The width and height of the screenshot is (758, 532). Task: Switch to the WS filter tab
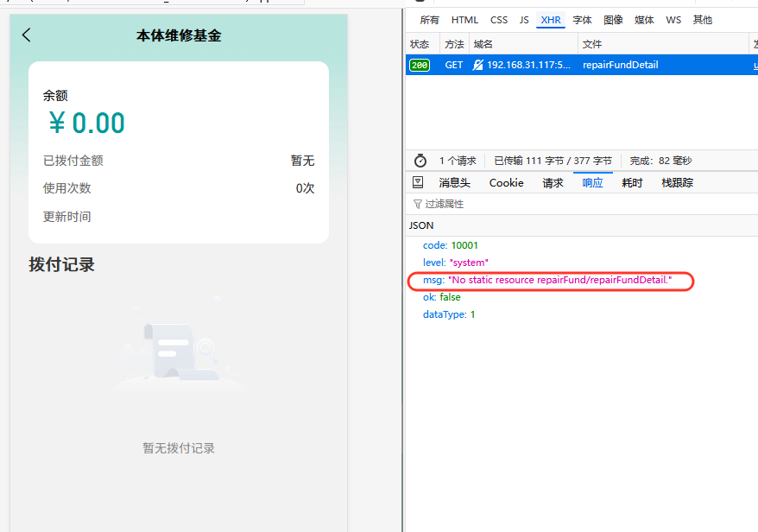coord(673,19)
